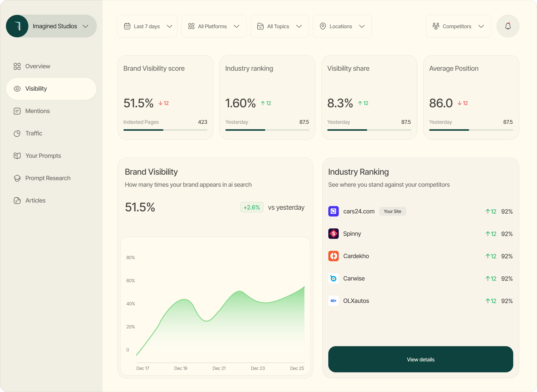Open the Last 7 days dropdown
Image resolution: width=537 pixels, height=392 pixels.
click(x=147, y=26)
